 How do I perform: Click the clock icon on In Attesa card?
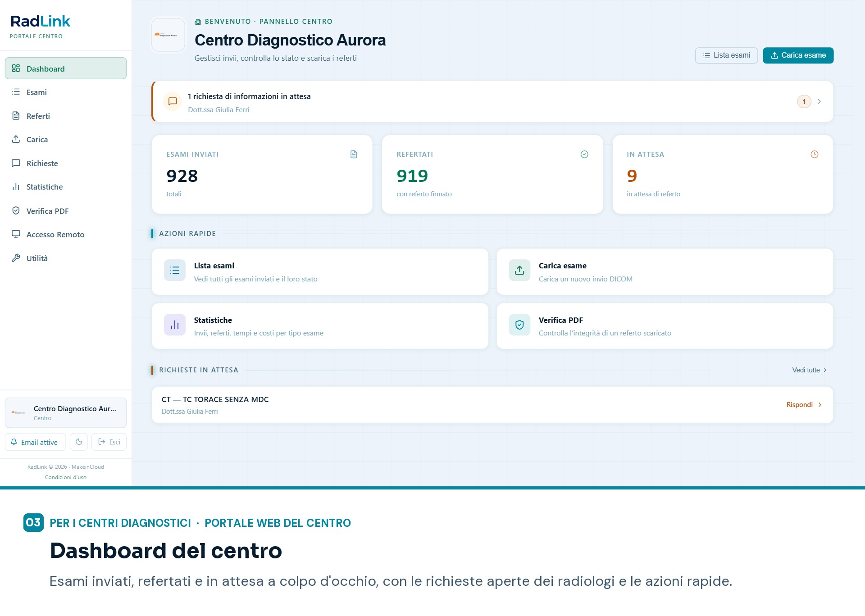[x=815, y=154]
